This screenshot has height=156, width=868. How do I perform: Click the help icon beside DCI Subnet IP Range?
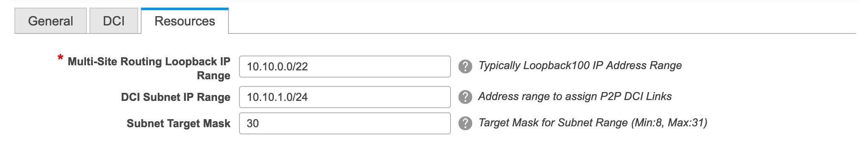[x=465, y=97]
